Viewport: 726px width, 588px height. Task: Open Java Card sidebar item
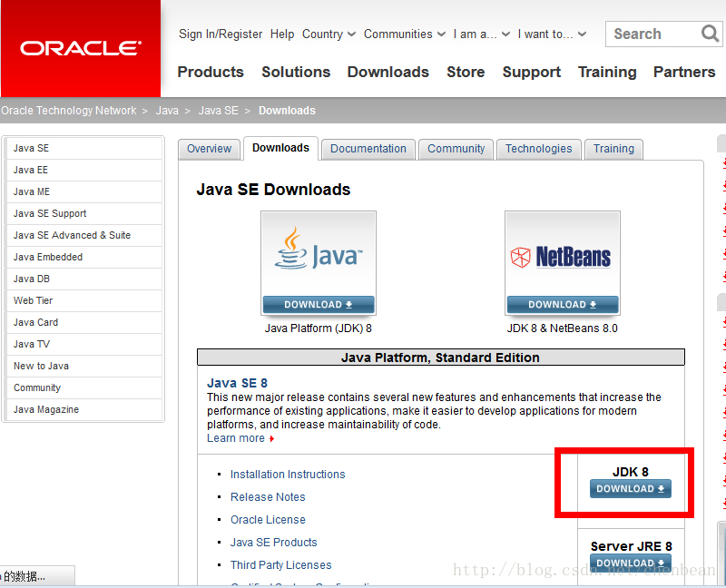84,322
